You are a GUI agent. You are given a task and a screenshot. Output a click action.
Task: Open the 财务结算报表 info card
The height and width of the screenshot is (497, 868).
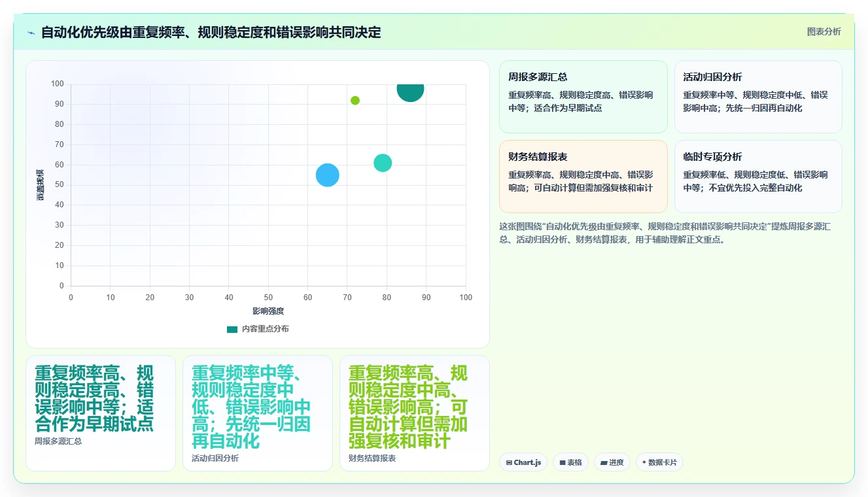(x=583, y=177)
